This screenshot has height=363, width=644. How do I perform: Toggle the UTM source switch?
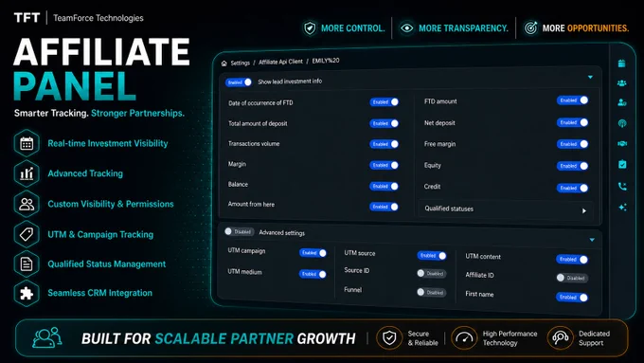pos(432,256)
